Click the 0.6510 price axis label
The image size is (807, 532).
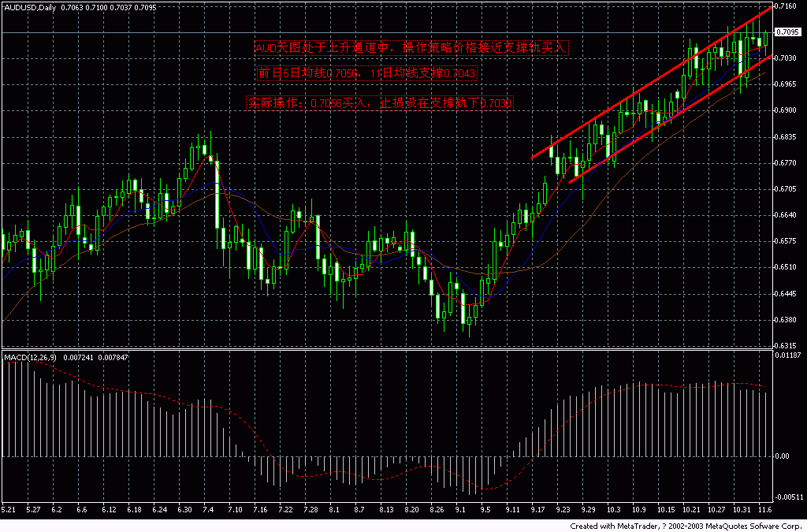click(x=787, y=267)
